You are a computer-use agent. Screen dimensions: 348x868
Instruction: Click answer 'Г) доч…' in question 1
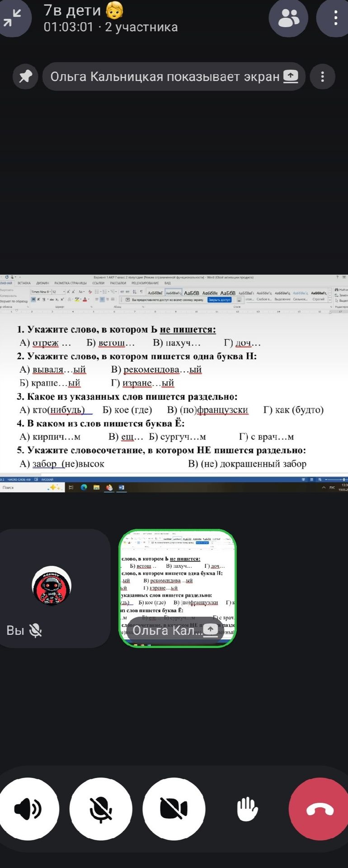(x=242, y=343)
